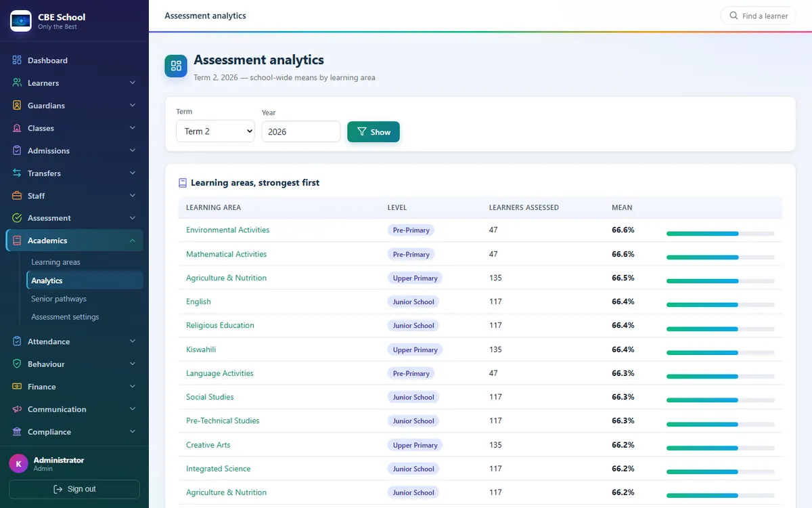Click the Year input field

tap(300, 131)
